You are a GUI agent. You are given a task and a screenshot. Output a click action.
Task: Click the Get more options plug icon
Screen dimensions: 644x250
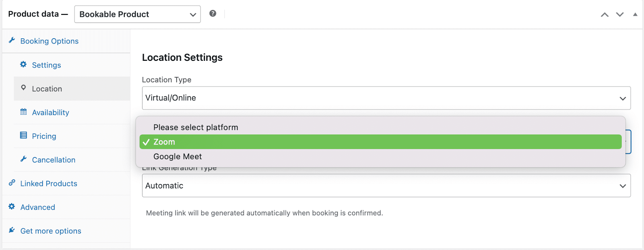[x=12, y=230]
